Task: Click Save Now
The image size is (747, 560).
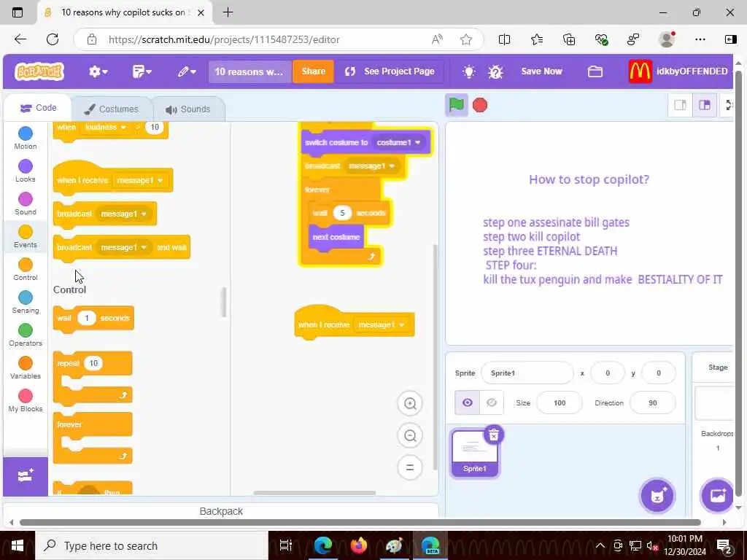Action: coord(541,71)
